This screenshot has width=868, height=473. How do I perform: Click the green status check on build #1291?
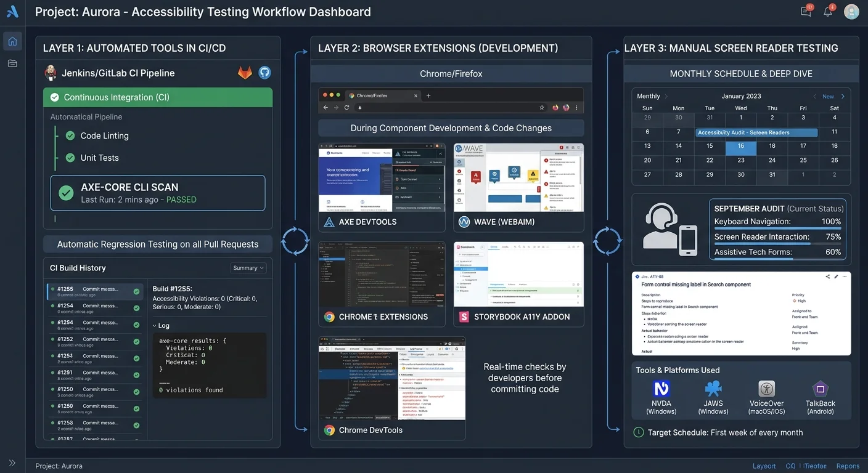coord(136,375)
